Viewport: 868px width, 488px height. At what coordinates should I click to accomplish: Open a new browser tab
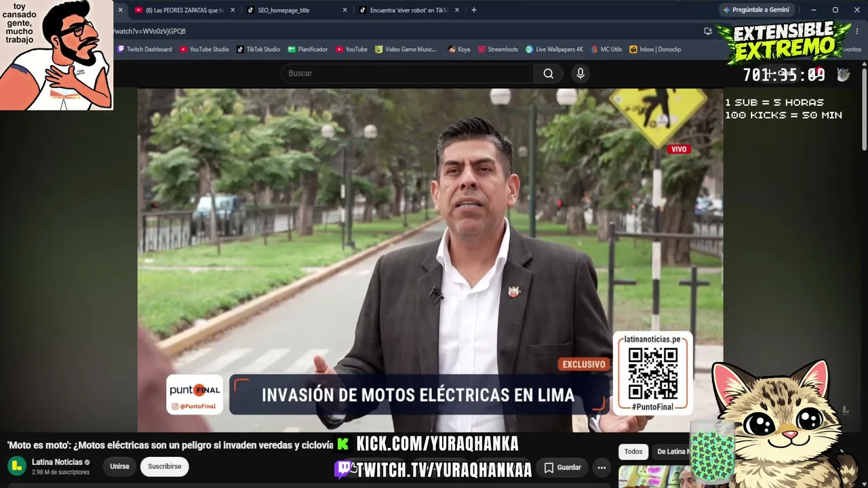(473, 10)
